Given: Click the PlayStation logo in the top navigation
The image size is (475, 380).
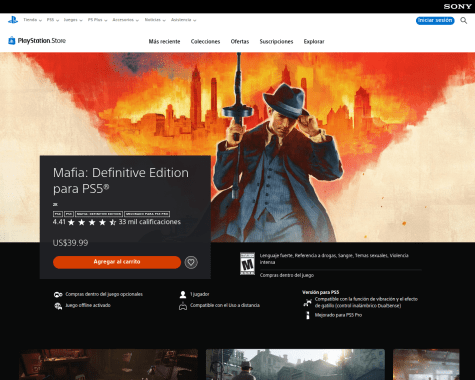Looking at the screenshot, I should pos(13,20).
